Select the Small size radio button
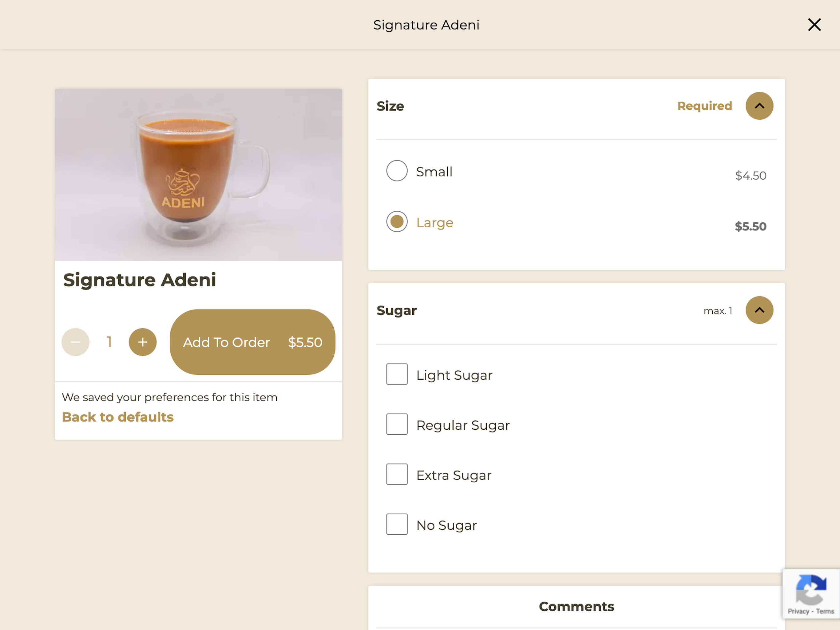840x630 pixels. (x=397, y=171)
